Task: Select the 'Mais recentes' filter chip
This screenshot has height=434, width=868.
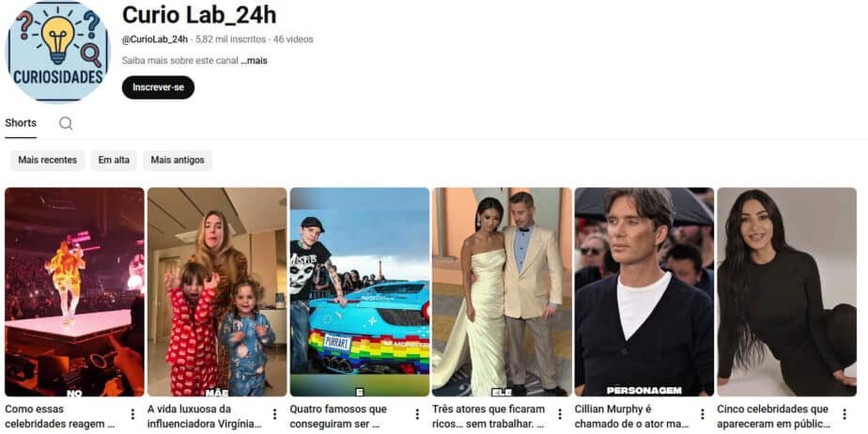Action: pyautogui.click(x=48, y=161)
